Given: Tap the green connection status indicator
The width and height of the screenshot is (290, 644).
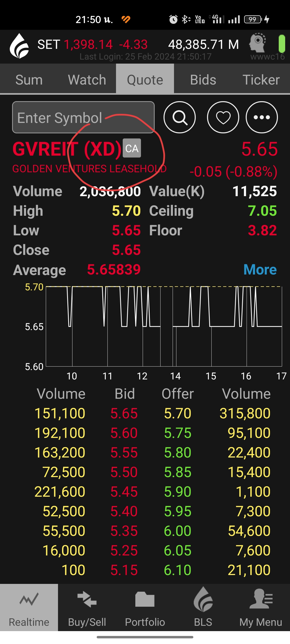Looking at the screenshot, I should pyautogui.click(x=282, y=43).
